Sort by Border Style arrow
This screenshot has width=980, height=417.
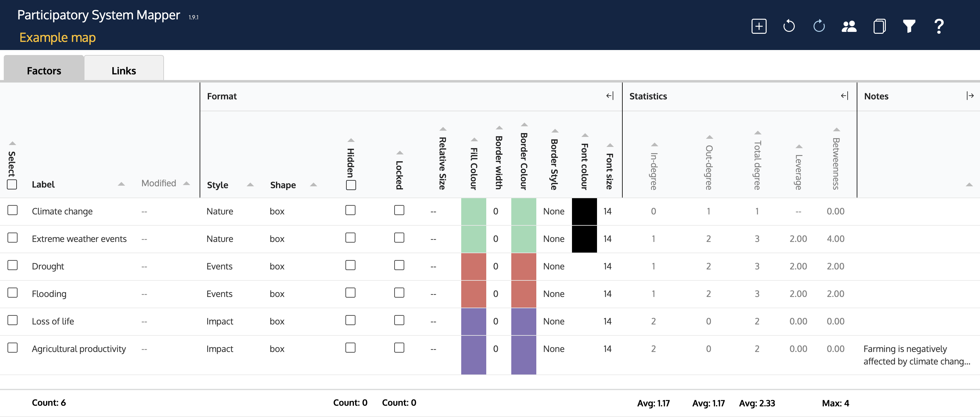click(x=555, y=131)
